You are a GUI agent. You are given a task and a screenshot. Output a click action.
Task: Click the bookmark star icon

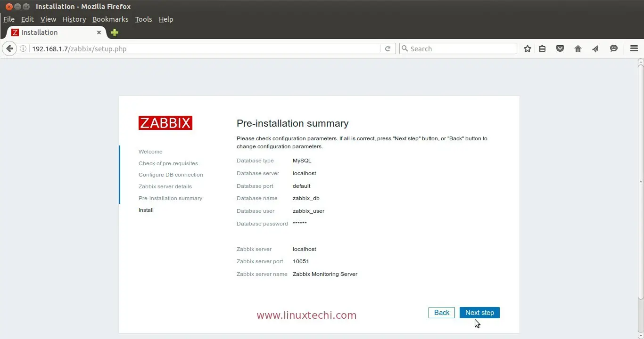(528, 48)
